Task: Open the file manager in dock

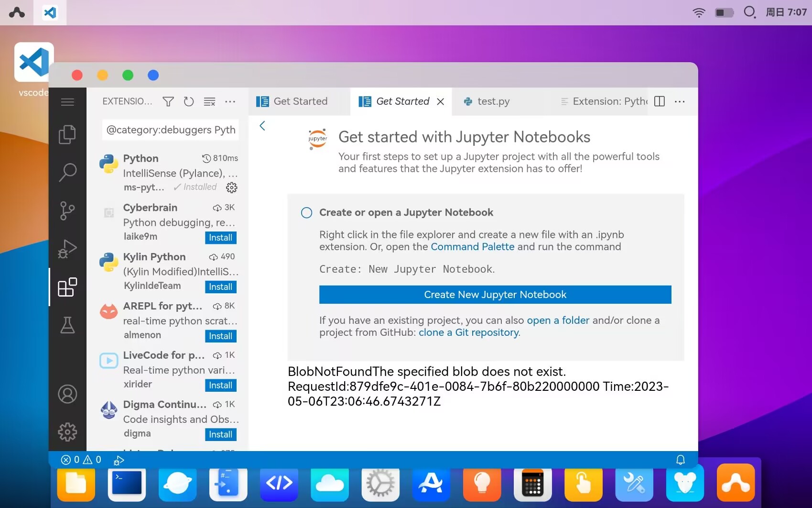Action: tap(76, 484)
